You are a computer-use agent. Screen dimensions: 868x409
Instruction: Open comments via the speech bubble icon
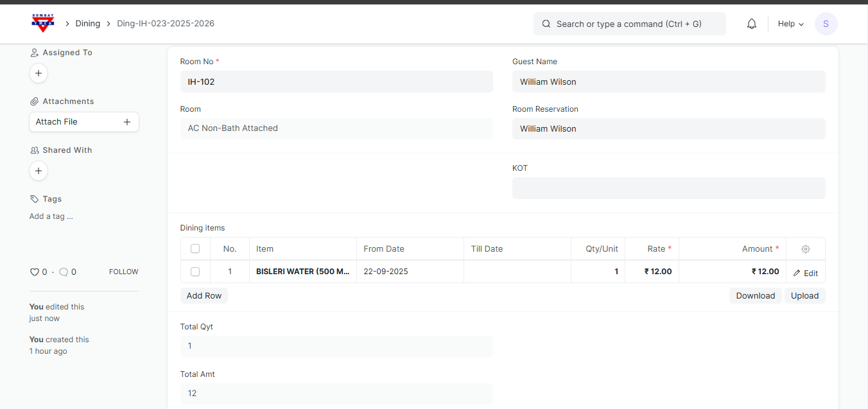click(64, 272)
